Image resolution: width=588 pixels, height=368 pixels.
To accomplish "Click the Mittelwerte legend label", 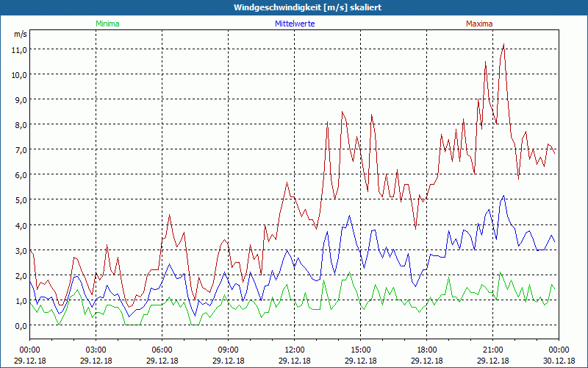I will 295,24.
